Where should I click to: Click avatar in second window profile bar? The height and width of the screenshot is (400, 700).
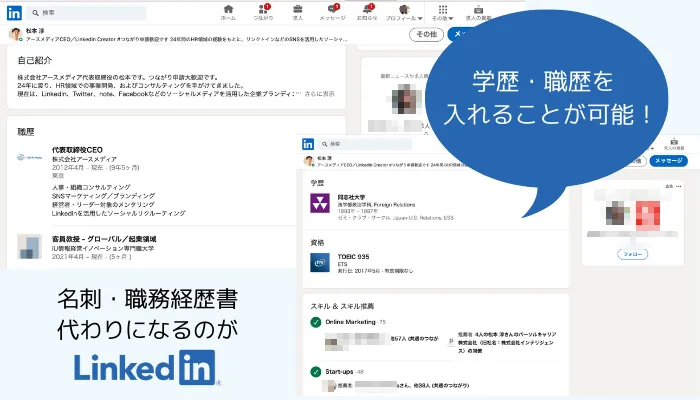309,161
